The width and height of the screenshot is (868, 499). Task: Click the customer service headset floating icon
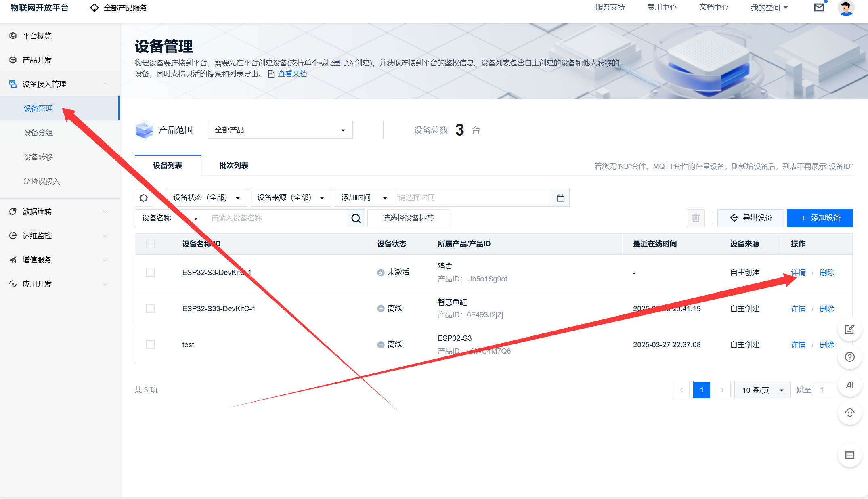pyautogui.click(x=849, y=413)
